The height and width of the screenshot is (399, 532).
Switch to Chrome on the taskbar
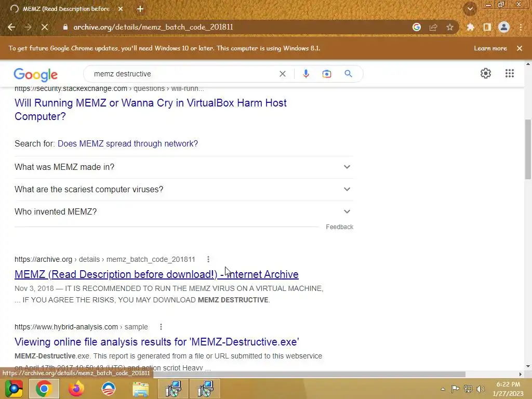click(44, 389)
